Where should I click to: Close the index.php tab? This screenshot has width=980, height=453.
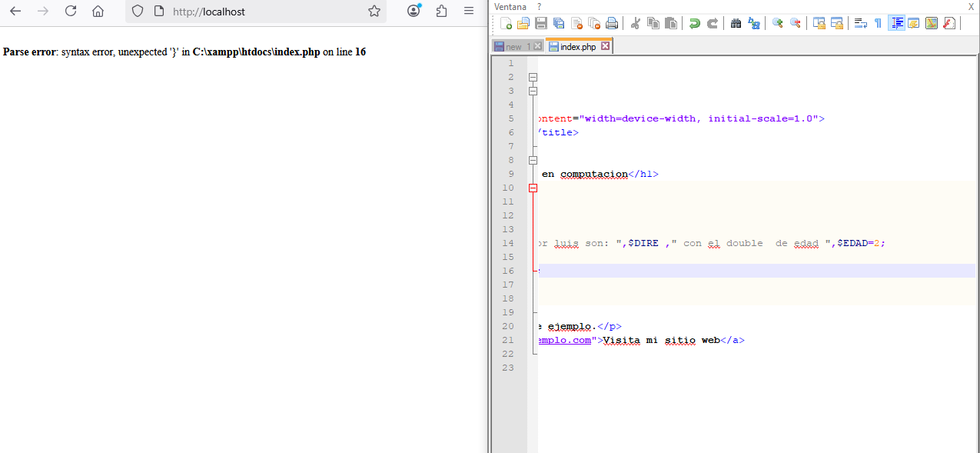605,46
